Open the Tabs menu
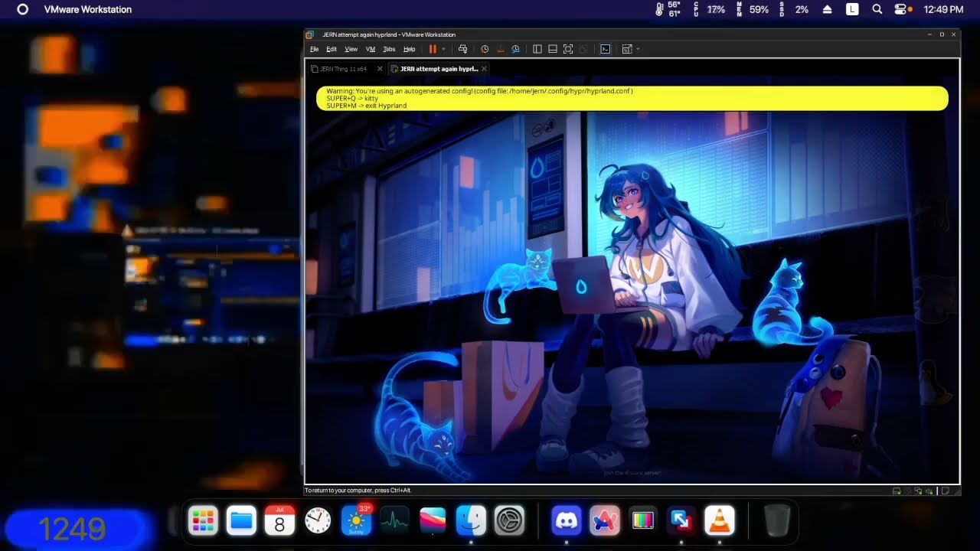Image resolution: width=980 pixels, height=551 pixels. (389, 49)
